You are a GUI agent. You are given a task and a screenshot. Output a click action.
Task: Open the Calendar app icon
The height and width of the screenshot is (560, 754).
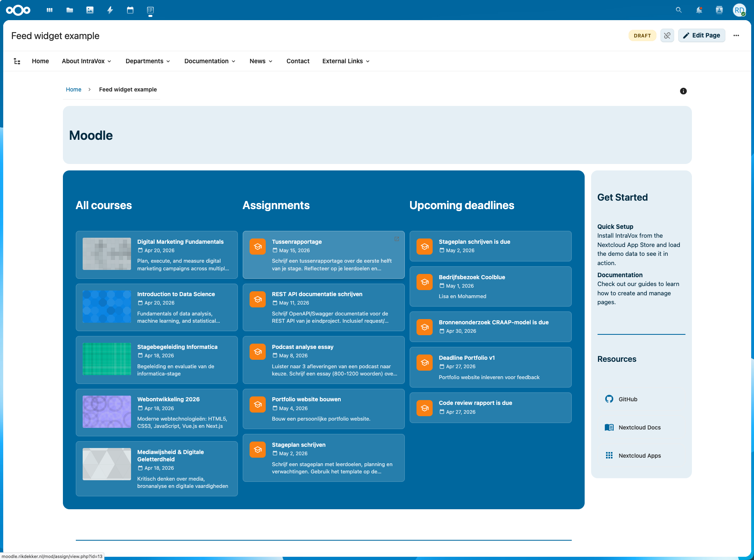pos(130,10)
